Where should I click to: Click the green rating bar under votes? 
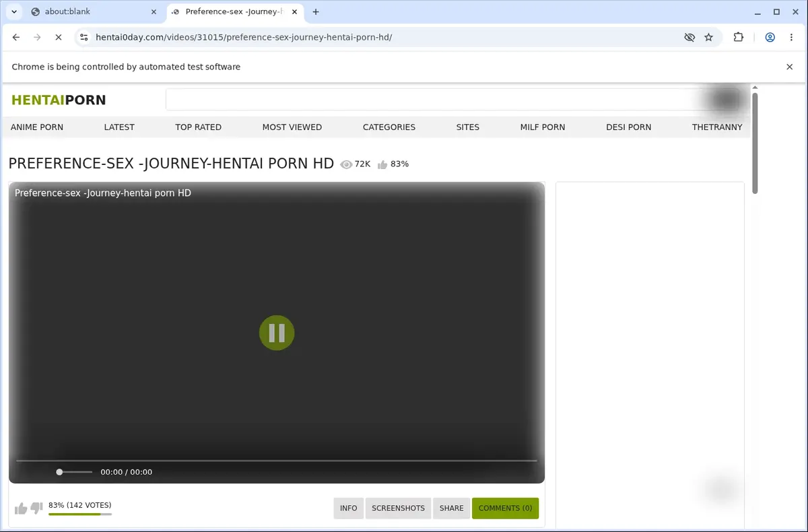(x=80, y=514)
